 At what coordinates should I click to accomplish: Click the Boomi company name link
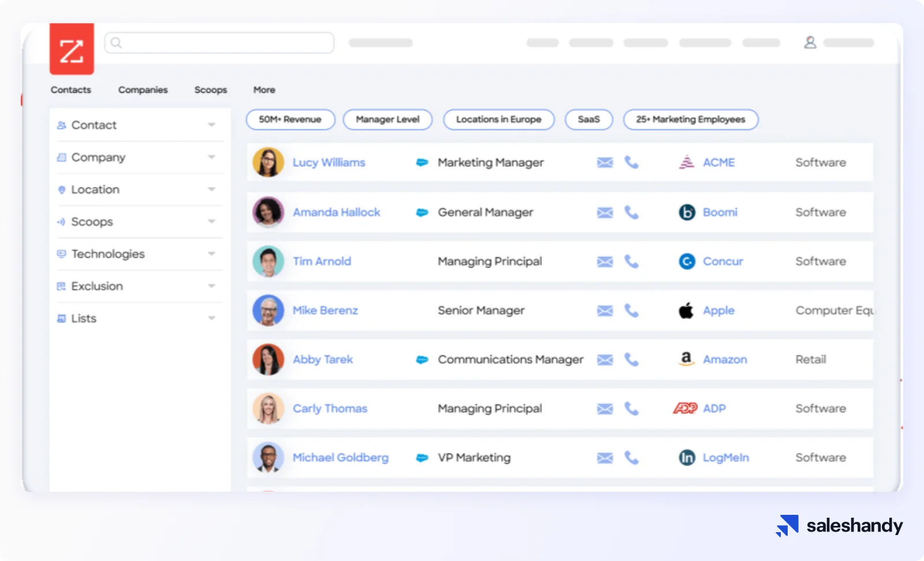720,212
